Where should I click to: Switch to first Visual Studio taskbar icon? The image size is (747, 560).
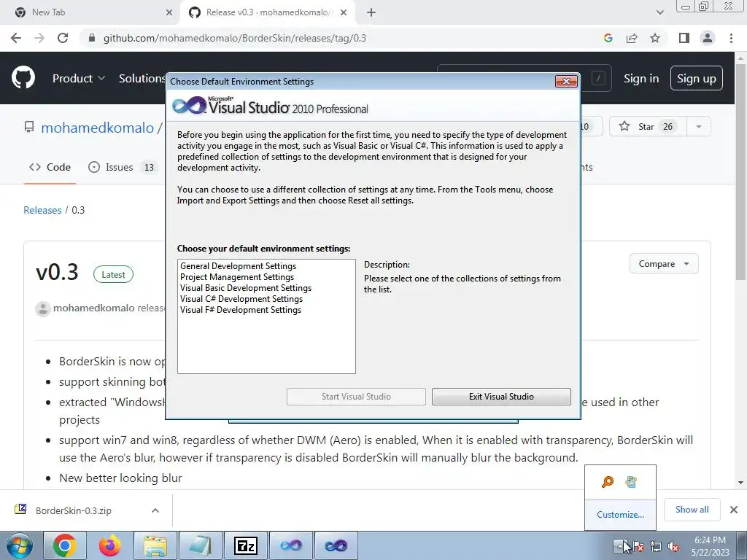(x=291, y=545)
